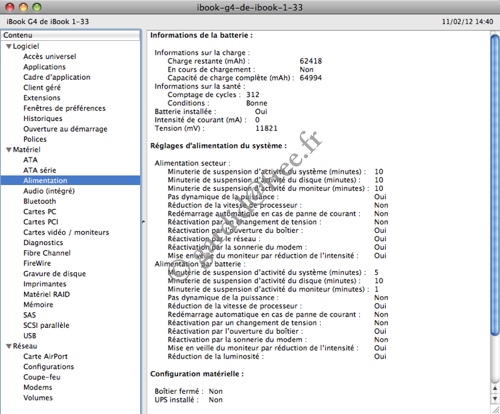This screenshot has height=414, width=500.
Task: Click the window resize grip corner
Action: pyautogui.click(x=495, y=410)
